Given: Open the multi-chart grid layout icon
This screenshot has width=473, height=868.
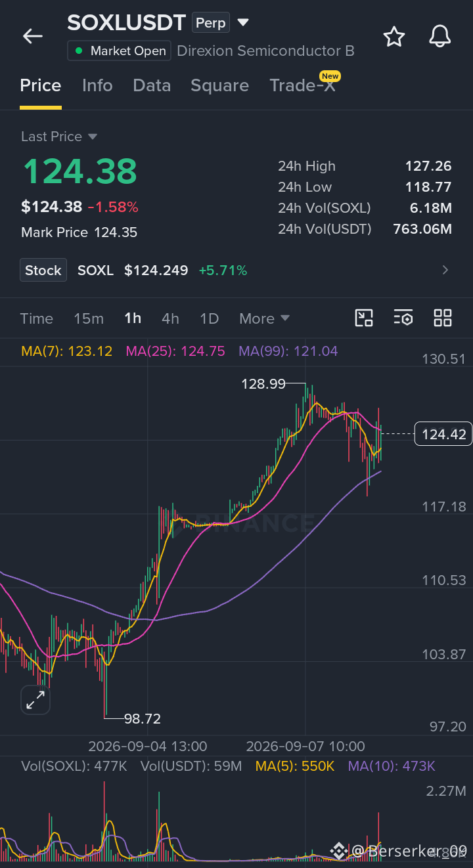Looking at the screenshot, I should 443,318.
